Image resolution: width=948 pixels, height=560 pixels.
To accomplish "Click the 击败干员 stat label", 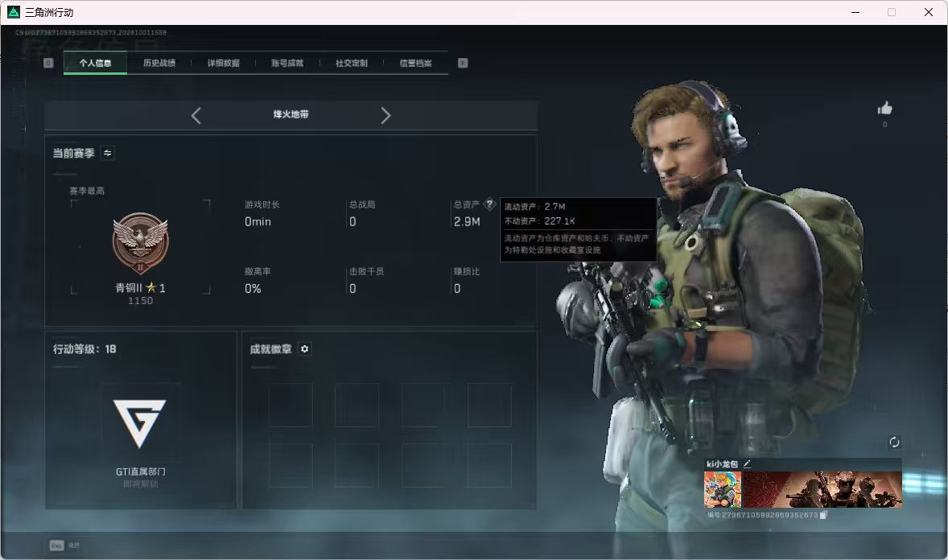I will point(366,271).
